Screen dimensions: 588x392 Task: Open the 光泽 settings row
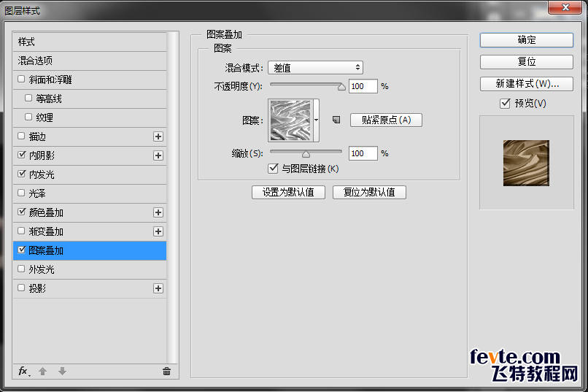(90, 193)
